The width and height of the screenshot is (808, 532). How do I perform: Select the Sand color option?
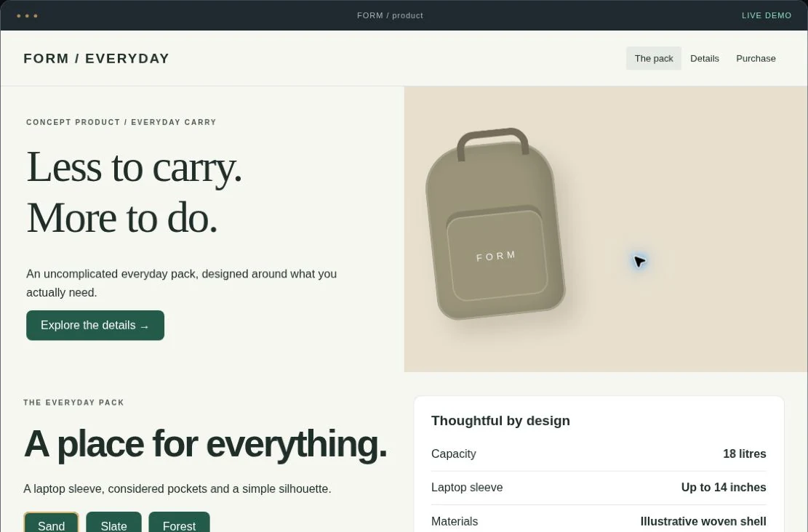tap(51, 523)
